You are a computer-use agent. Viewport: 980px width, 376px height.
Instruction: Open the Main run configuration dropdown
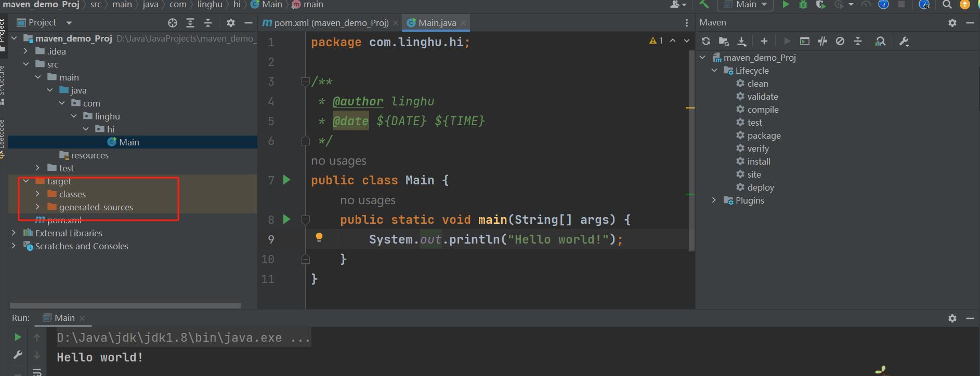746,4
